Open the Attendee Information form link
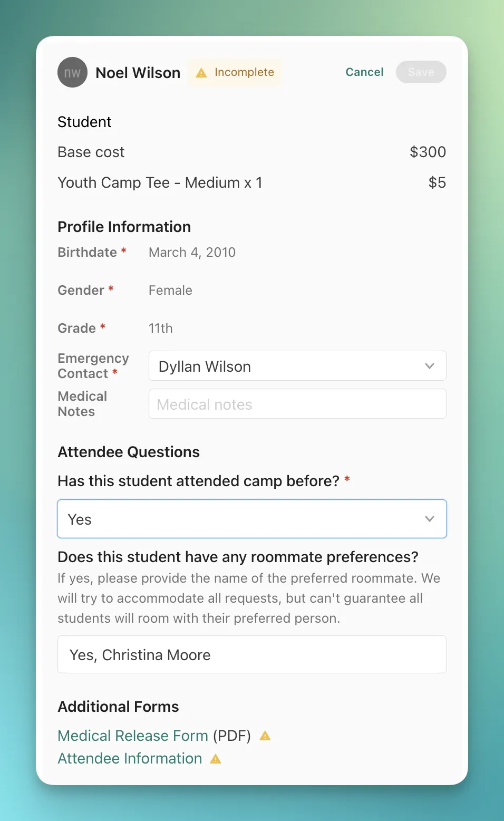This screenshot has height=821, width=504. (130, 759)
